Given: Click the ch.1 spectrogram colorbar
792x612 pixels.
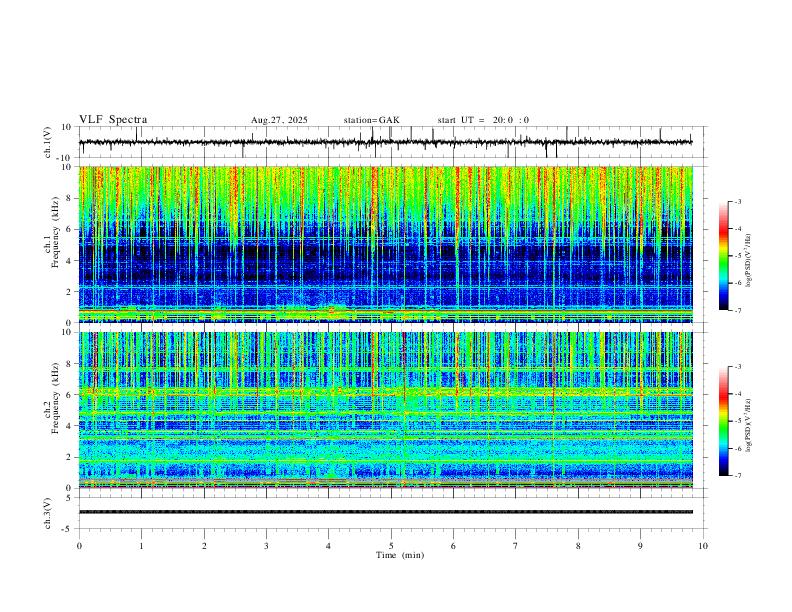Looking at the screenshot, I should click(x=723, y=256).
